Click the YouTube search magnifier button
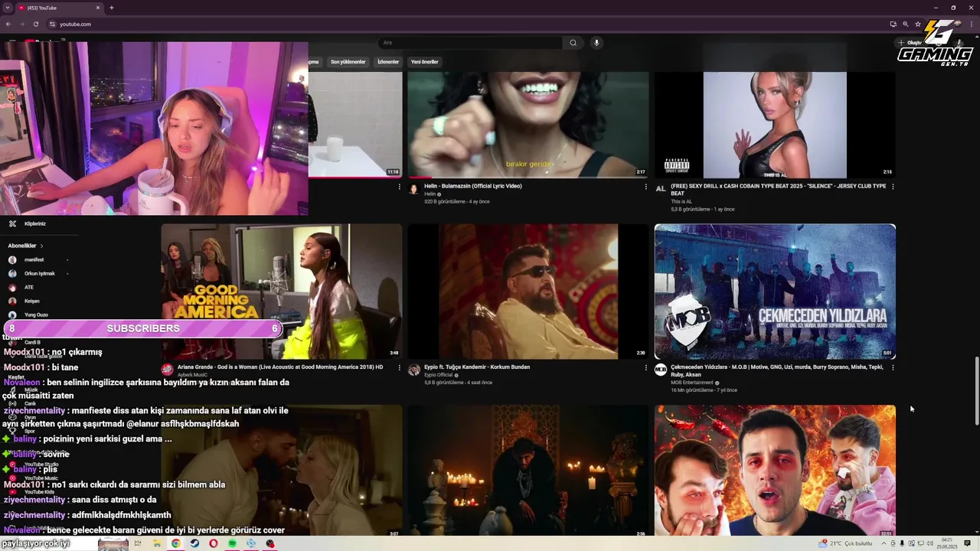The width and height of the screenshot is (980, 551). click(573, 43)
